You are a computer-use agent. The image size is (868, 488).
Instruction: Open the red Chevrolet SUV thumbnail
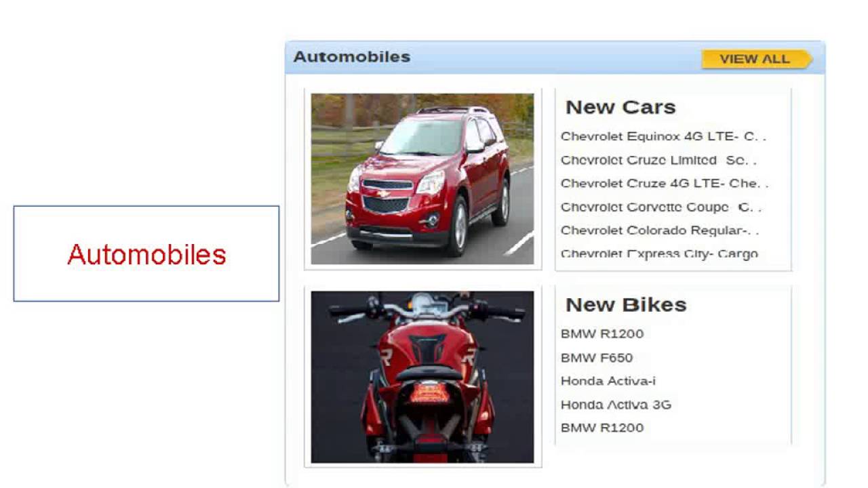422,179
